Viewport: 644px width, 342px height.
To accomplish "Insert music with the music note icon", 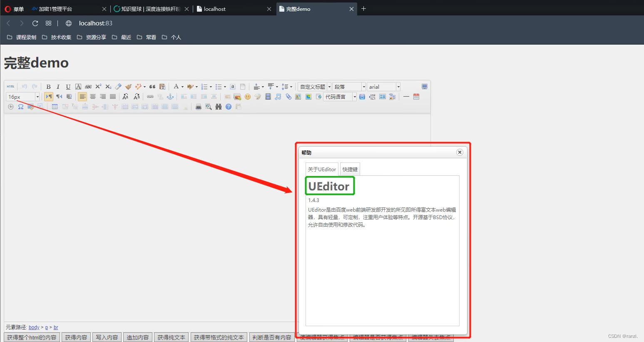I will (x=277, y=96).
